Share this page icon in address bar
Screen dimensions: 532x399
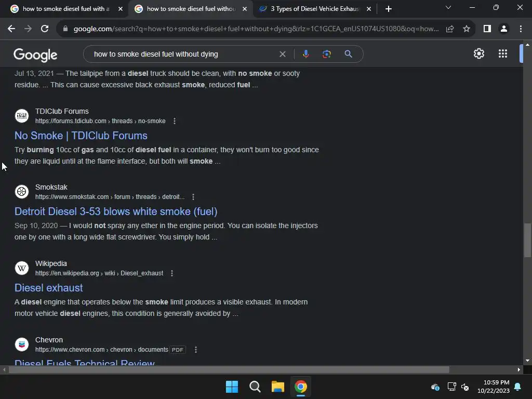450,29
